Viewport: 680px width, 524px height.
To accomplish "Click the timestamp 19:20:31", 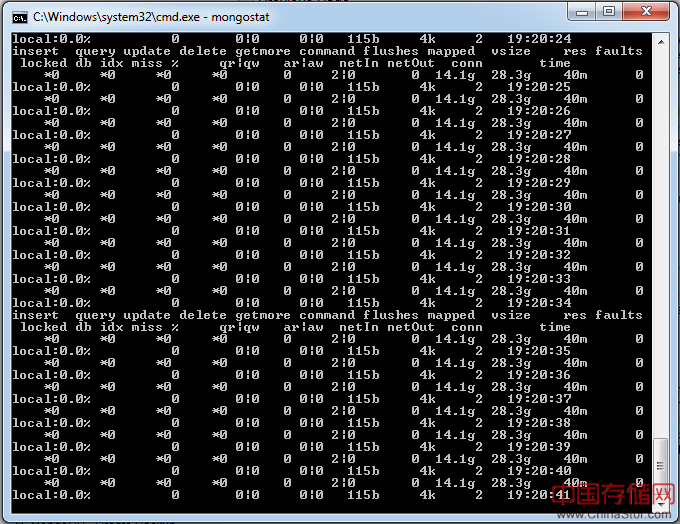I will 539,231.
